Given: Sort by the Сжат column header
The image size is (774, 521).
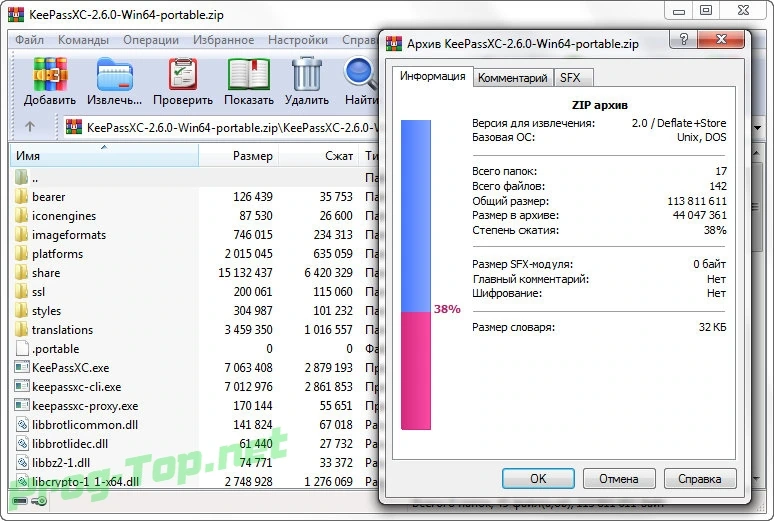Looking at the screenshot, I should [x=319, y=156].
